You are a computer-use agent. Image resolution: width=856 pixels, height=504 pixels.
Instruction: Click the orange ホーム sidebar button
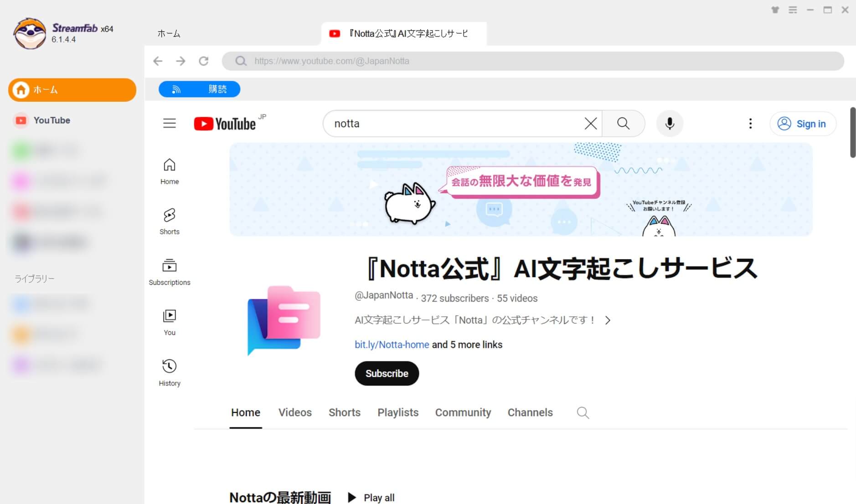72,90
